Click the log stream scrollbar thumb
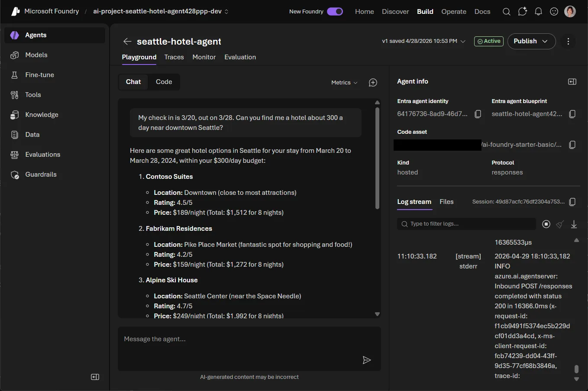 click(576, 369)
